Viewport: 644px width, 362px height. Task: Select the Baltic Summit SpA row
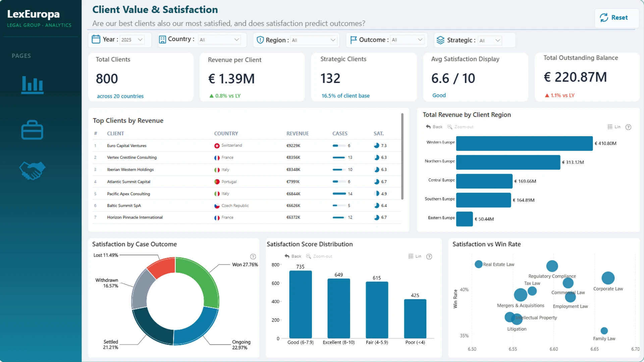(247, 206)
